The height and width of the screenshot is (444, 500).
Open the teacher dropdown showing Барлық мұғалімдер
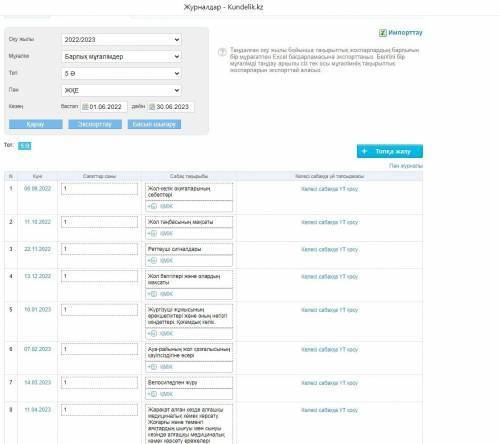coord(121,56)
